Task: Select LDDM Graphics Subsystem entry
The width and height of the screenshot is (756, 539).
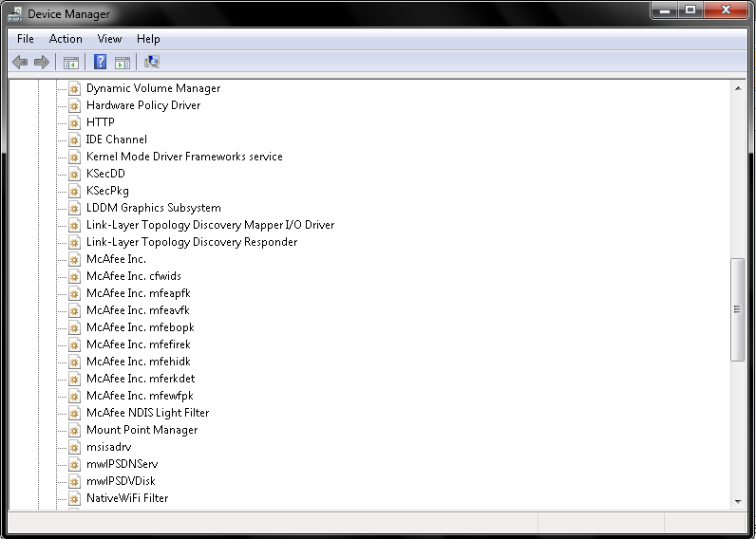Action: point(153,208)
